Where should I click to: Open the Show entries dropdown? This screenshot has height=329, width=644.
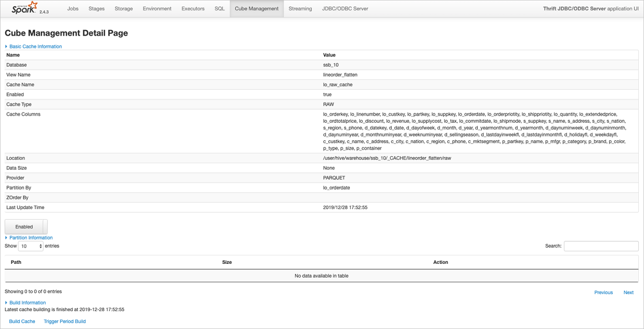[x=31, y=246]
